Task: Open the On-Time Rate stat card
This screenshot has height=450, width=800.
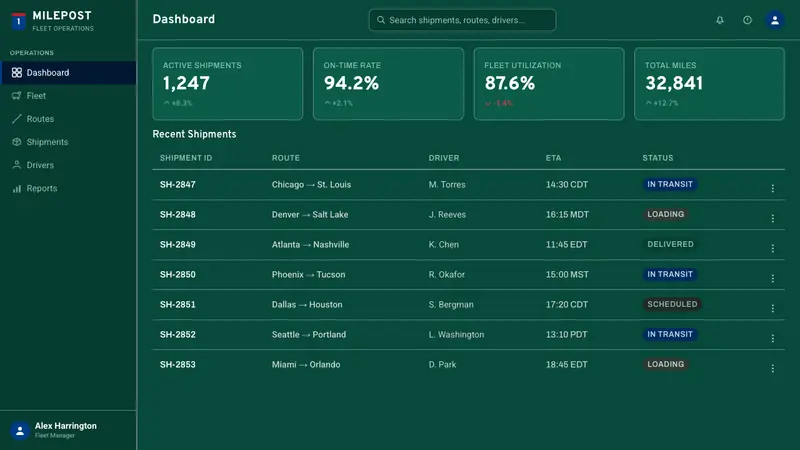Action: coord(388,84)
